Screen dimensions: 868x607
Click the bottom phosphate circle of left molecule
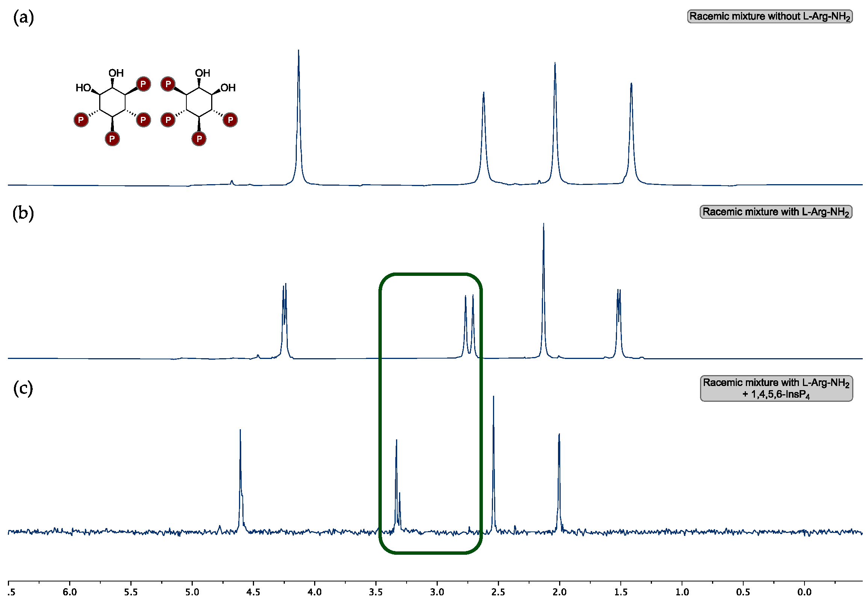pos(112,139)
